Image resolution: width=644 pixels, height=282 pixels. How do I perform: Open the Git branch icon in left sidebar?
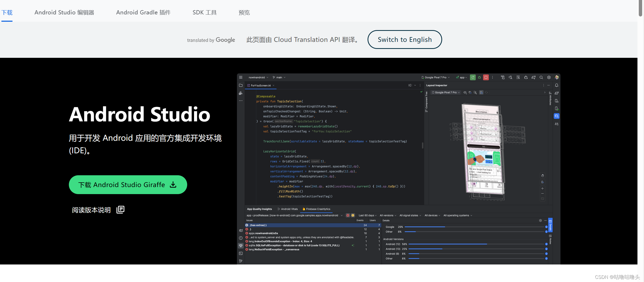pyautogui.click(x=241, y=261)
